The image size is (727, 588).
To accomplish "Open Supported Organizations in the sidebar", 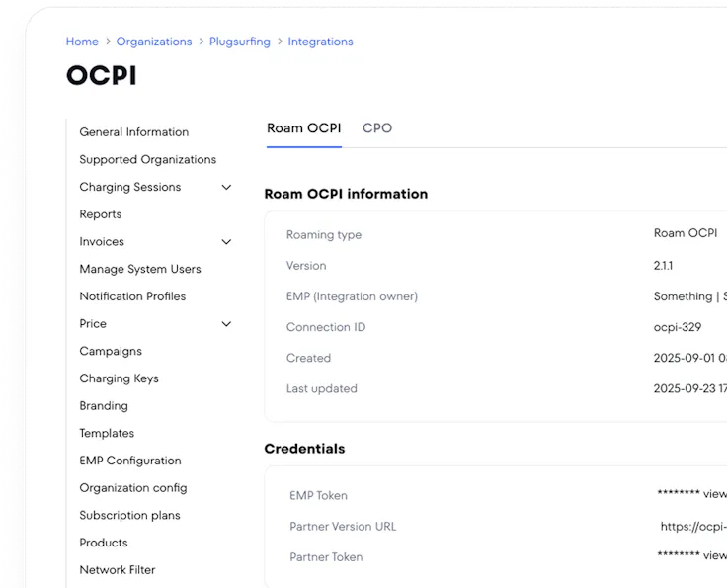I will [148, 159].
